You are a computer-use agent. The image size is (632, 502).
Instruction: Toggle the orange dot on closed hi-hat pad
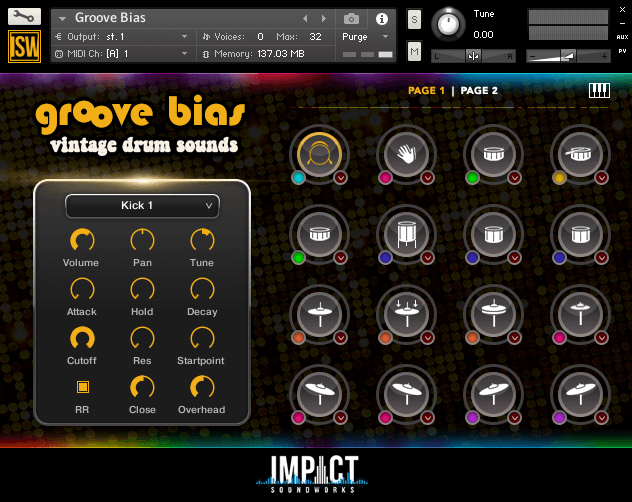coord(298,338)
